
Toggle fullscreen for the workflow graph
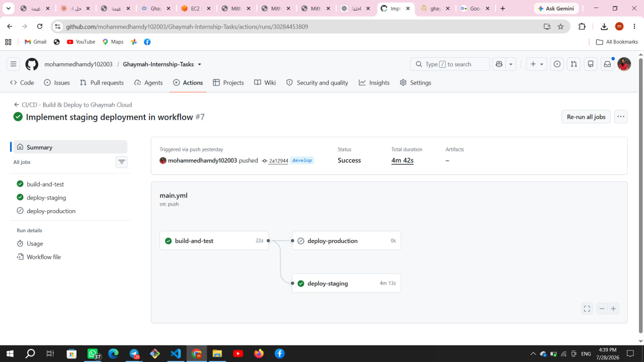[587, 309]
